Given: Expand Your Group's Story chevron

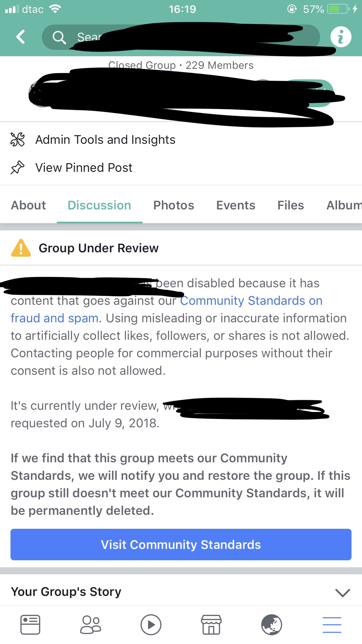Looking at the screenshot, I should click(342, 592).
